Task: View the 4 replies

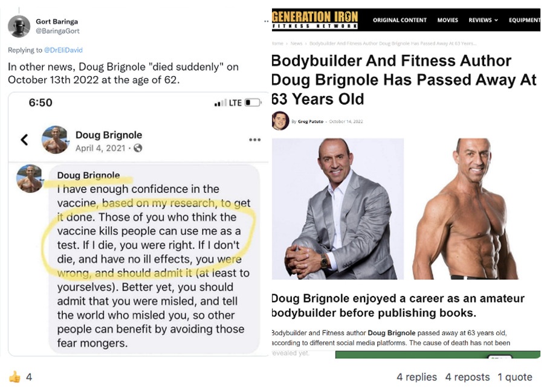Action: tap(416, 377)
